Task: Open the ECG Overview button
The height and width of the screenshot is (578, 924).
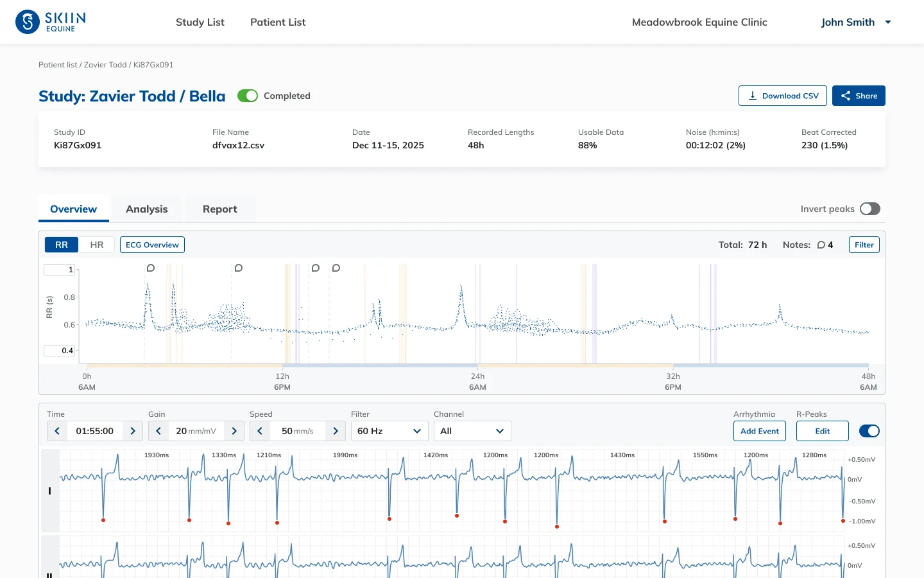Action: pos(152,245)
